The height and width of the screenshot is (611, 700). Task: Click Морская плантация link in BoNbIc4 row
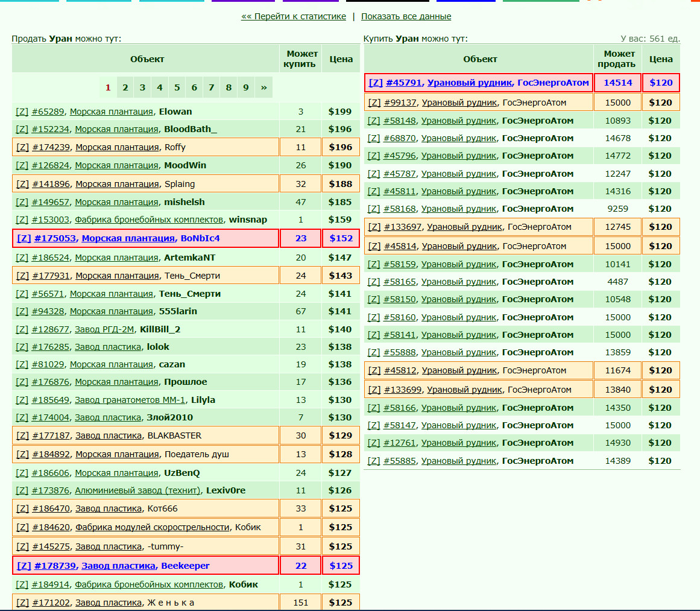pyautogui.click(x=128, y=238)
